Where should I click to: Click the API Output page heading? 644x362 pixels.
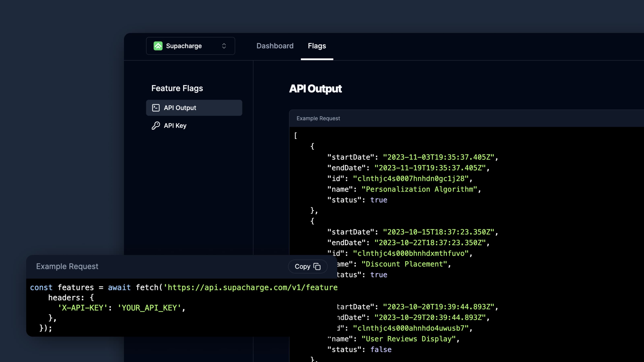click(315, 89)
